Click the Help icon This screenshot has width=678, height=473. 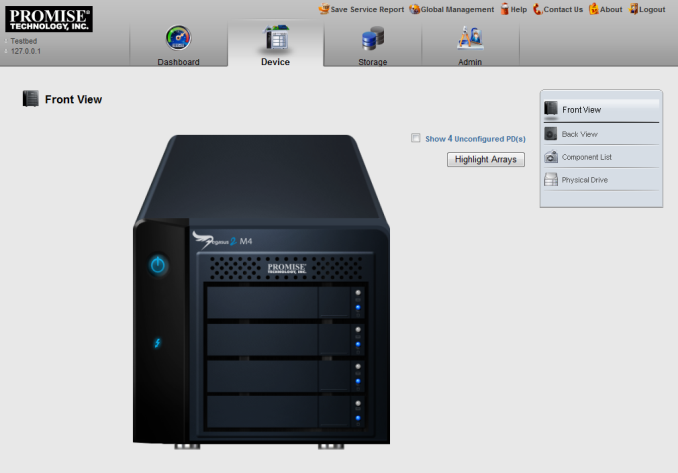pos(505,9)
